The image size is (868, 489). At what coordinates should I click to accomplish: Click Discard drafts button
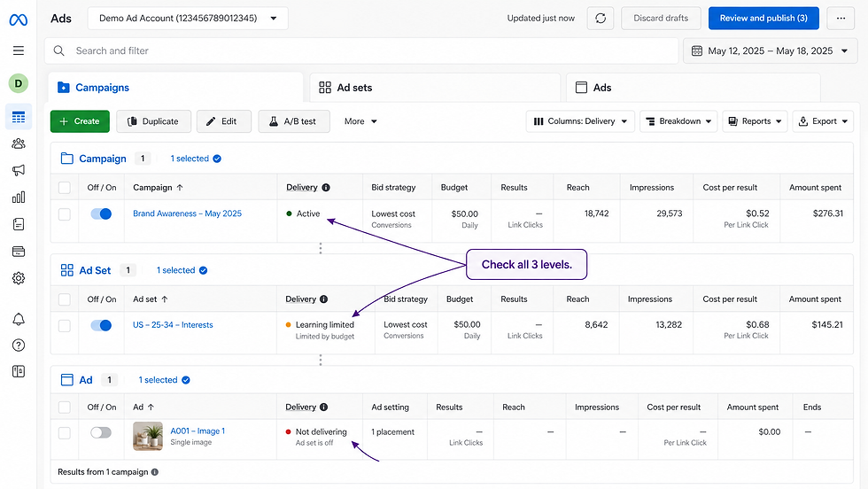[661, 19]
